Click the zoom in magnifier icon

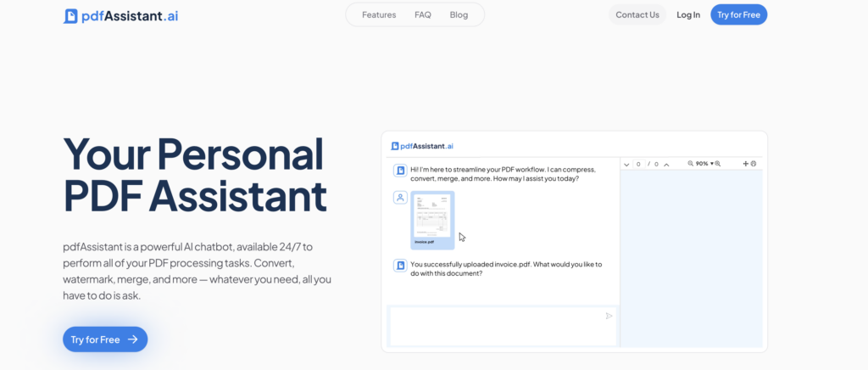718,164
